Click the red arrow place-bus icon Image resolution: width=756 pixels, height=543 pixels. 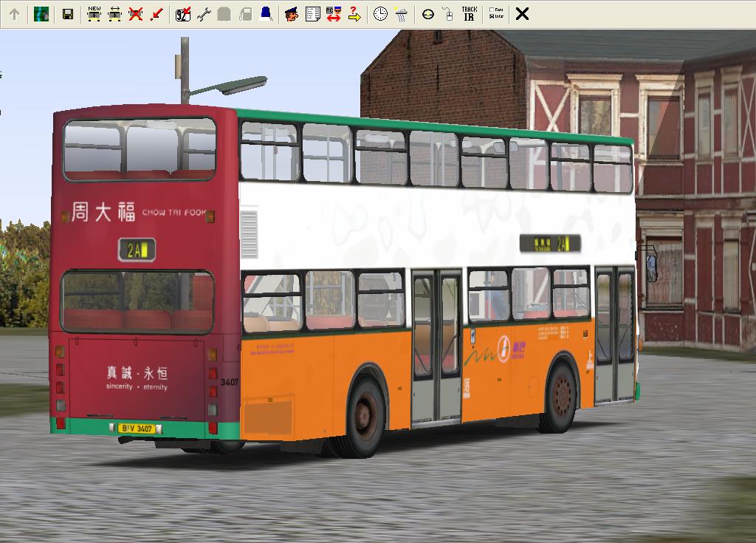point(157,15)
